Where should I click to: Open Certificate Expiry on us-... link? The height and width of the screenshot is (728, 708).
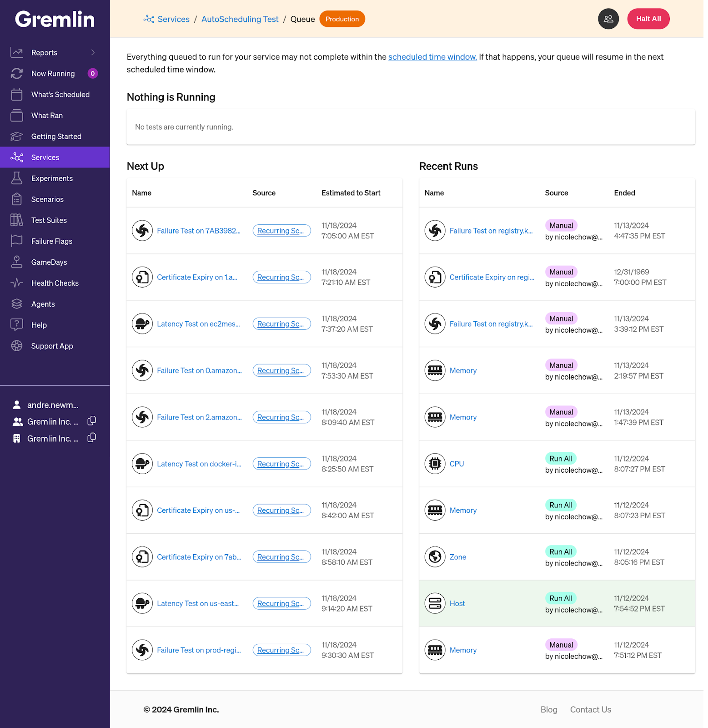click(198, 511)
